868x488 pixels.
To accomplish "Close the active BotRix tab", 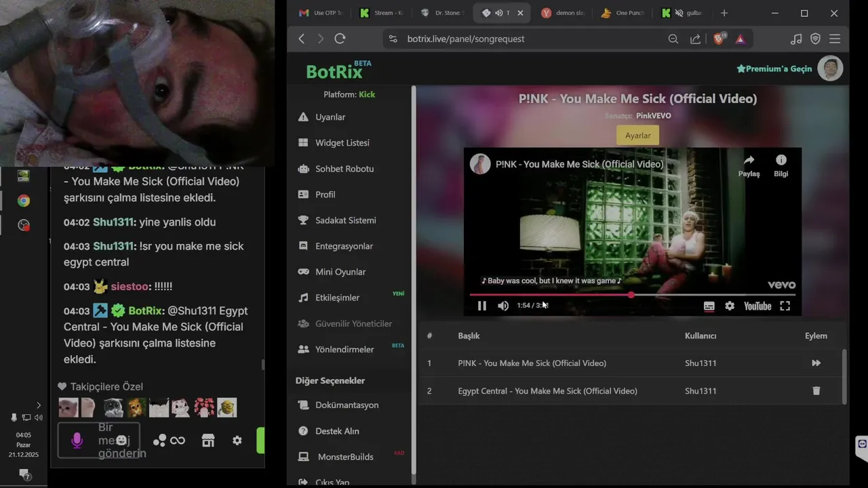I will point(520,13).
